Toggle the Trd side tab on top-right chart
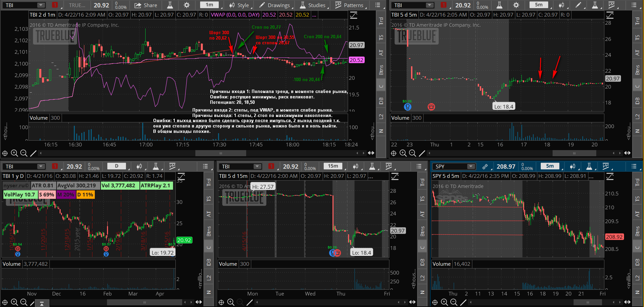This screenshot has width=644, height=307. point(637,21)
